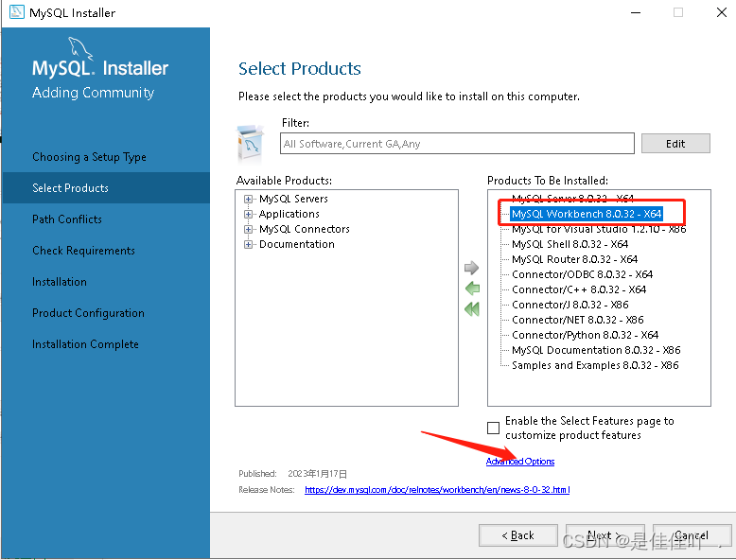Select Connector/NET 8.0.32 - X86
The image size is (736, 560).
tap(577, 320)
